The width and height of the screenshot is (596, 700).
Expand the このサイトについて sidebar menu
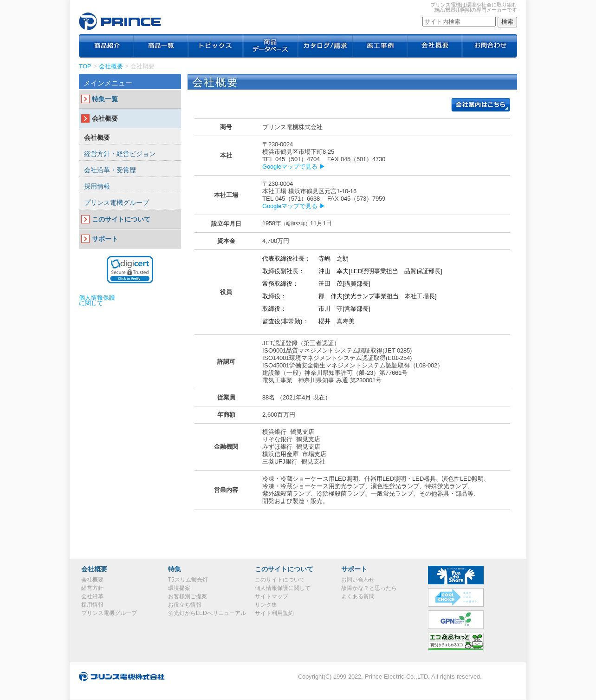pos(130,219)
